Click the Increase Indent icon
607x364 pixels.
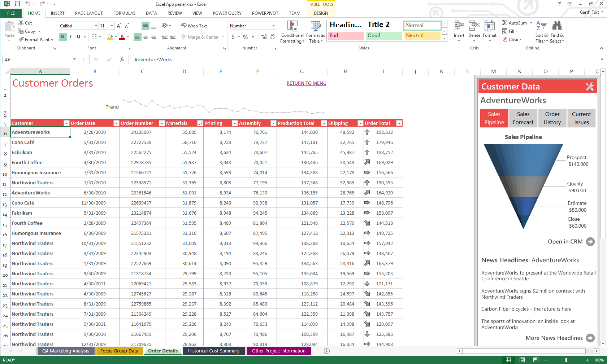pyautogui.click(x=173, y=37)
